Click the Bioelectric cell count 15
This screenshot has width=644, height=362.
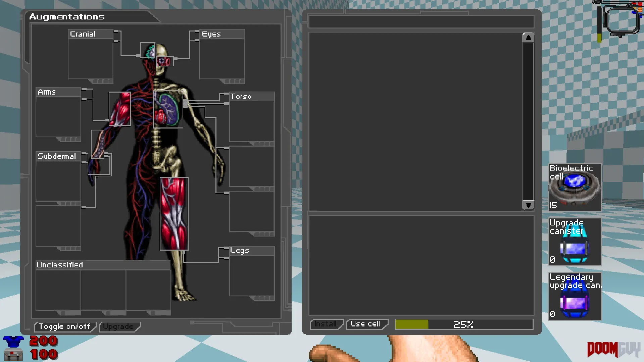[553, 205]
